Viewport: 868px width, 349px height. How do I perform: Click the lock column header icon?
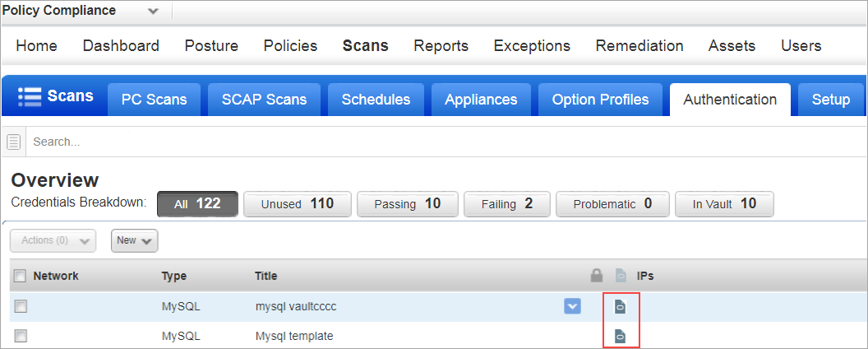point(597,277)
